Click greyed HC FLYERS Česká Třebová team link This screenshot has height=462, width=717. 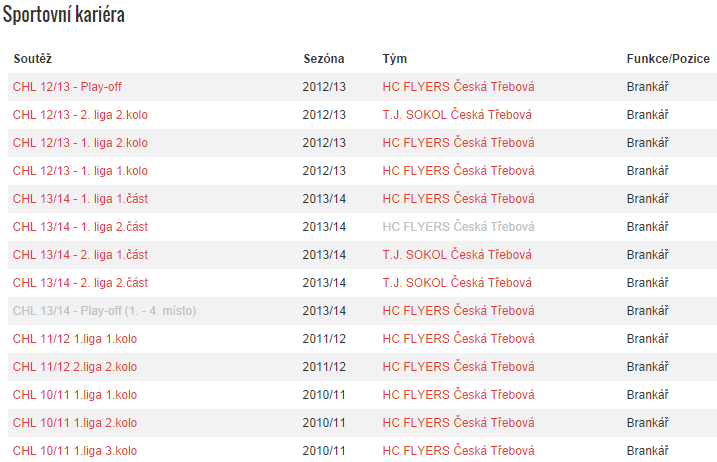click(458, 227)
